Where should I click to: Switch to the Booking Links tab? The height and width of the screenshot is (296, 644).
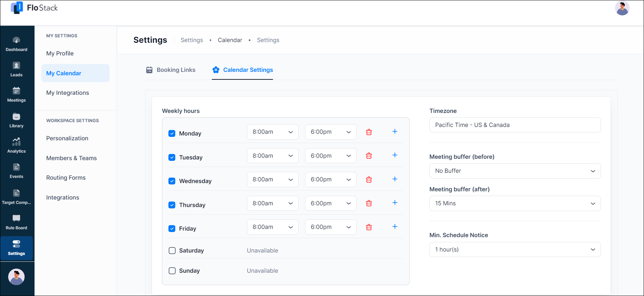171,70
